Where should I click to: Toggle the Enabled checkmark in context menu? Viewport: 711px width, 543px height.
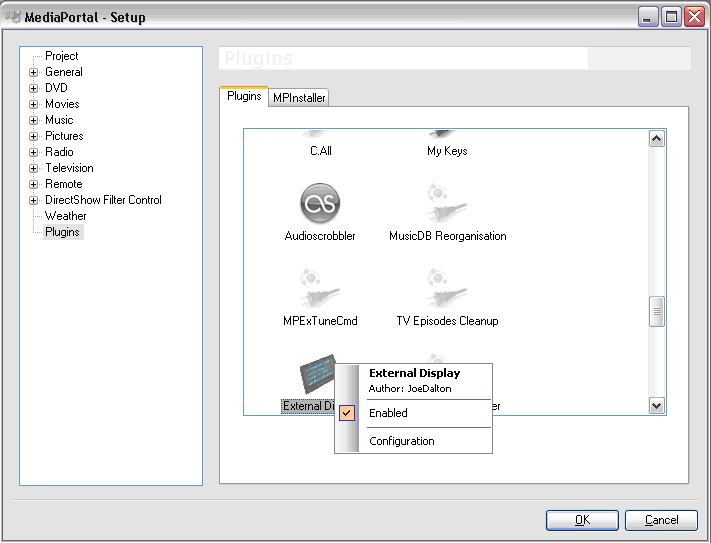coord(347,413)
